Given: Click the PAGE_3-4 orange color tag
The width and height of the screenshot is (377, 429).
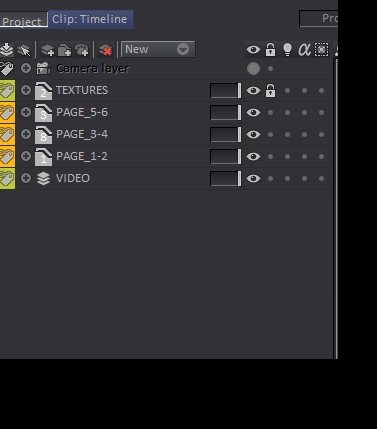Looking at the screenshot, I should (7, 134).
